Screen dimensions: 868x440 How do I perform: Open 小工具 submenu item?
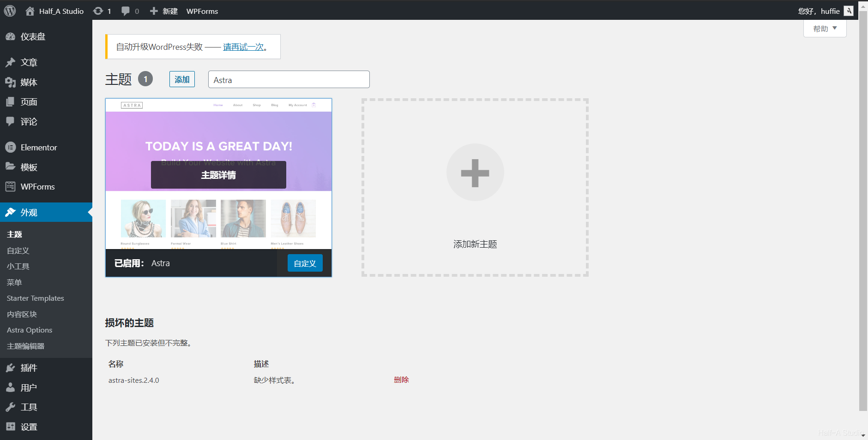click(18, 266)
